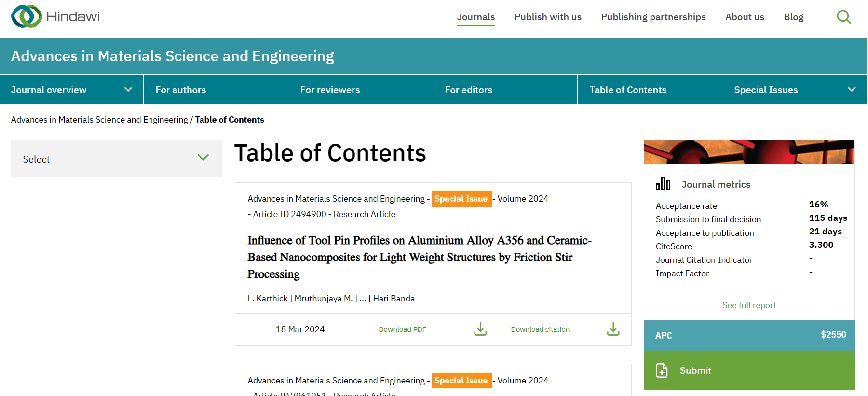
Task: Click the Download PDF link
Action: [402, 329]
